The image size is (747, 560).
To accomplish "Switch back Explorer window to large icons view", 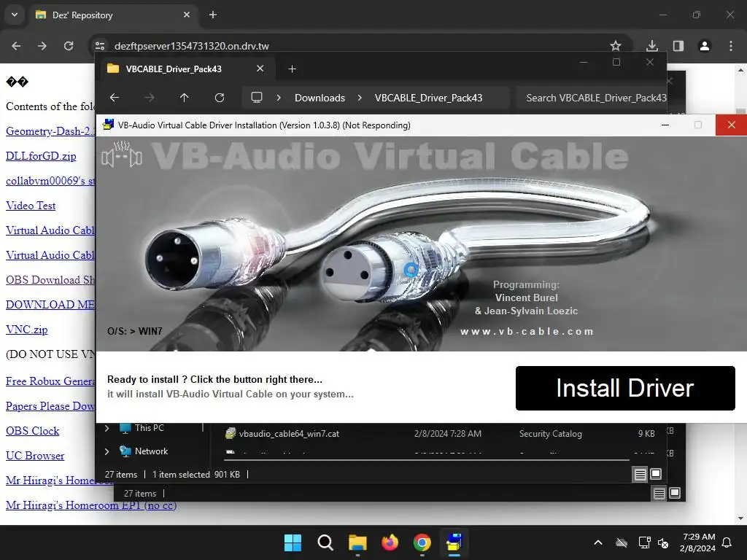I will 675,493.
